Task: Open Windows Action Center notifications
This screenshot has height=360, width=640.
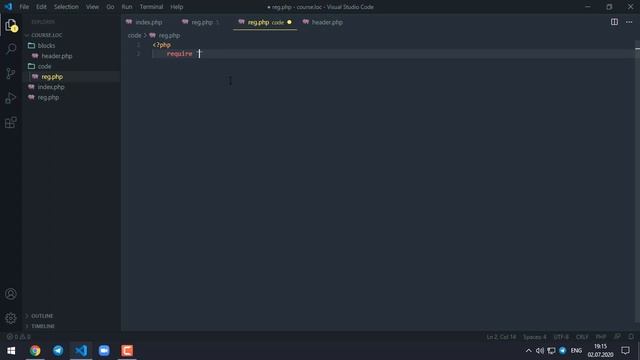Action: click(x=625, y=351)
